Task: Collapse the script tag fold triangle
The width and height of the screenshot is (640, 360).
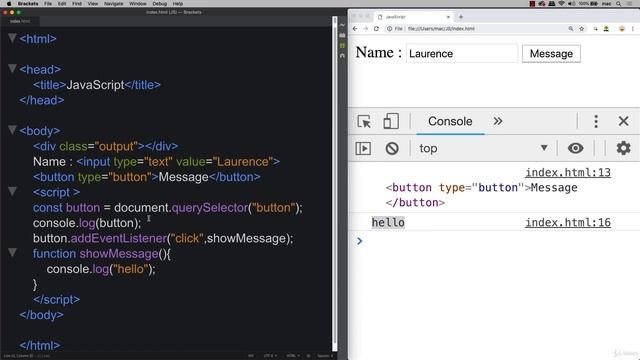Action: pyautogui.click(x=12, y=191)
